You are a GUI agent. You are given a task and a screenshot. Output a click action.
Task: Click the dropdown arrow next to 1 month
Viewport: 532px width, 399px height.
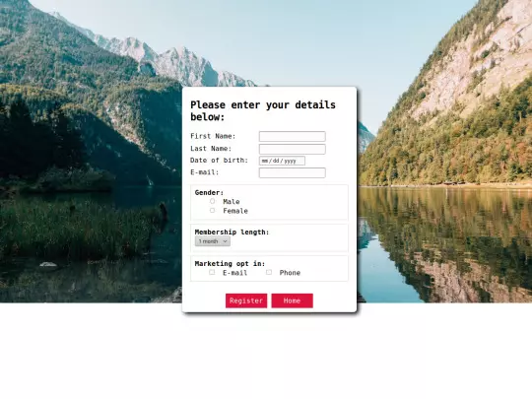(225, 241)
